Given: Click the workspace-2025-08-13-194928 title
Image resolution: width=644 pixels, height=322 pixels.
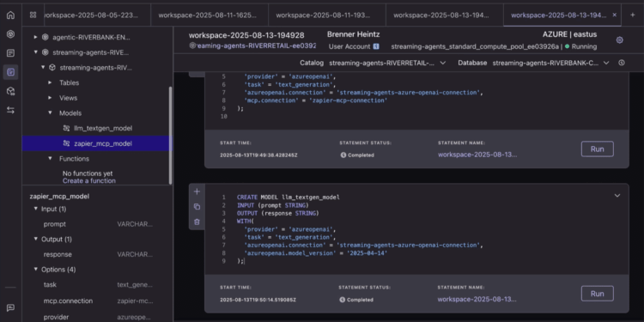Looking at the screenshot, I should 246,35.
